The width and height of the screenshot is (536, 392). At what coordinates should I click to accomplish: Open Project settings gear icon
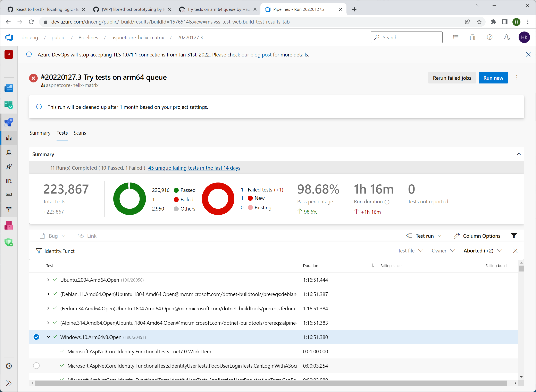click(9, 366)
